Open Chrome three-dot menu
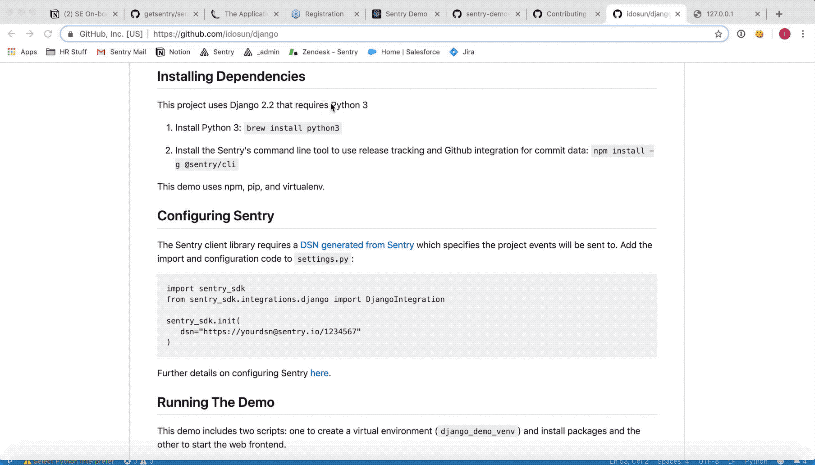Viewport: 815px width, 465px height. [x=803, y=34]
